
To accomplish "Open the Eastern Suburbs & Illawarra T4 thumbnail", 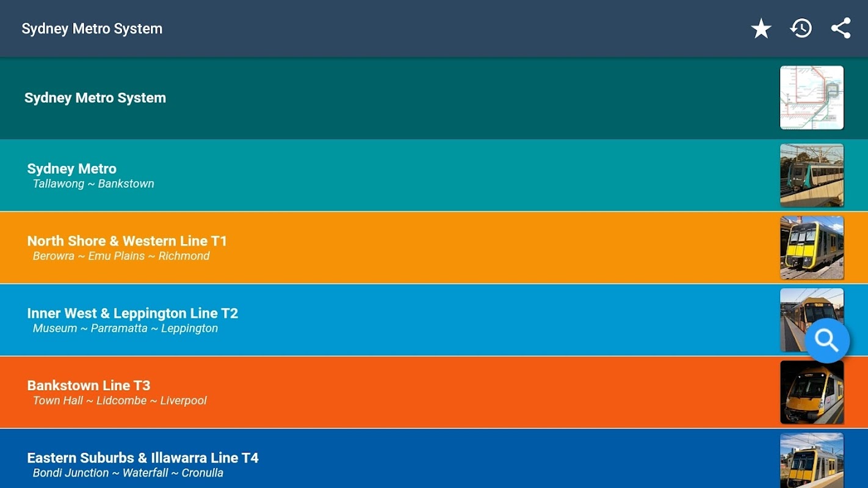I will click(x=812, y=461).
